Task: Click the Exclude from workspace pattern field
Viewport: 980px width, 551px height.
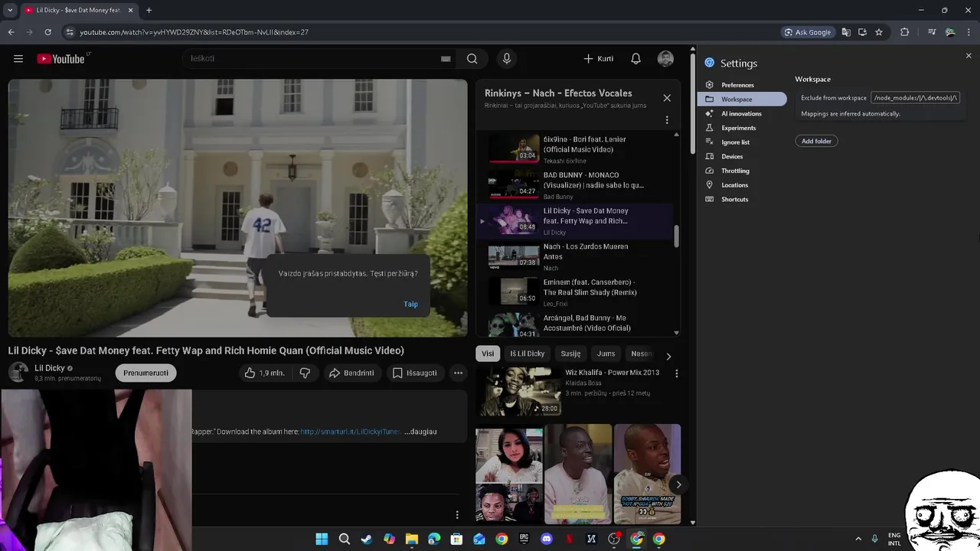Action: [x=916, y=98]
